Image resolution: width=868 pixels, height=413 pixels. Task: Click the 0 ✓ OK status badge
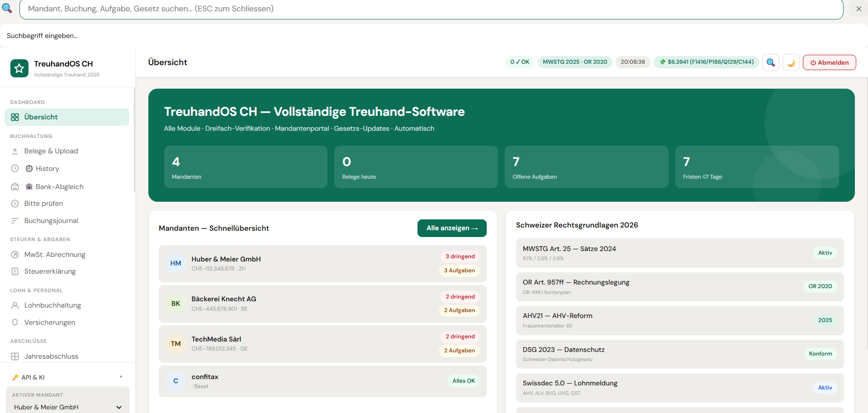point(520,62)
